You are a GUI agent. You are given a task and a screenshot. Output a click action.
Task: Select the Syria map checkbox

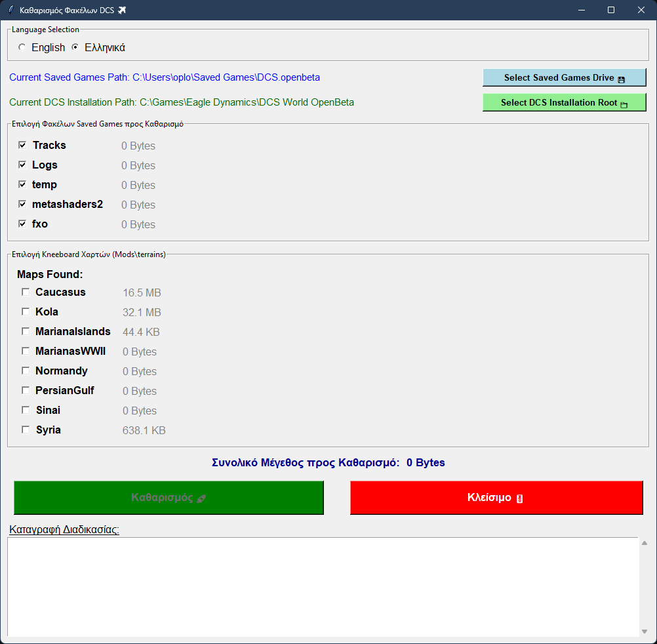tap(26, 430)
